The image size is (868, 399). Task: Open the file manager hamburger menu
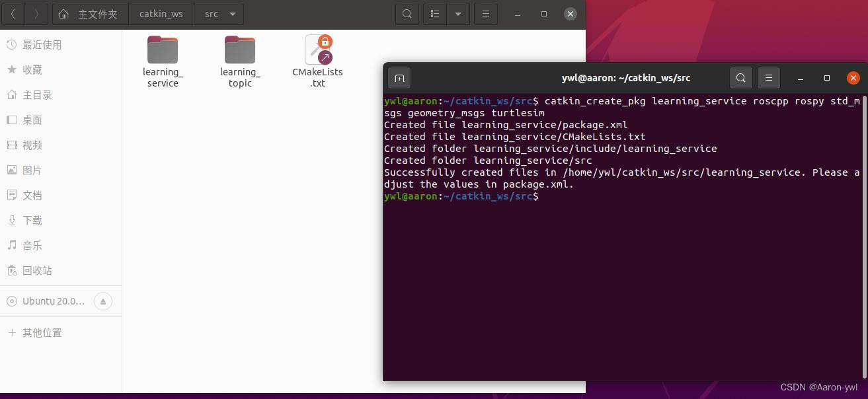tap(486, 14)
